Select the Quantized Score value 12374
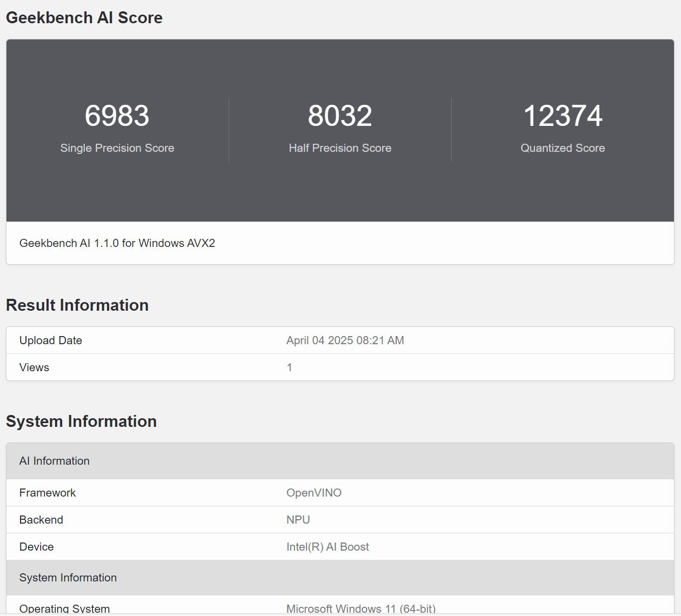The height and width of the screenshot is (616, 681). [x=563, y=115]
